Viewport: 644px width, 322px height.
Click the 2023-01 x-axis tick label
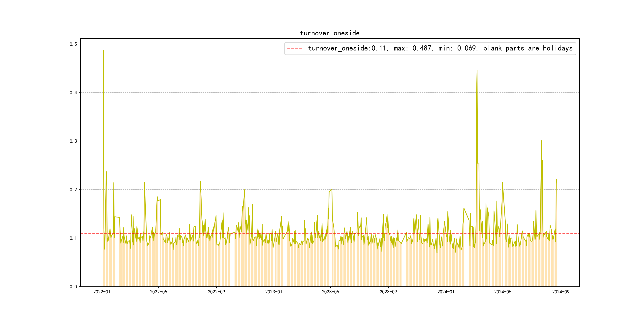pyautogui.click(x=274, y=292)
